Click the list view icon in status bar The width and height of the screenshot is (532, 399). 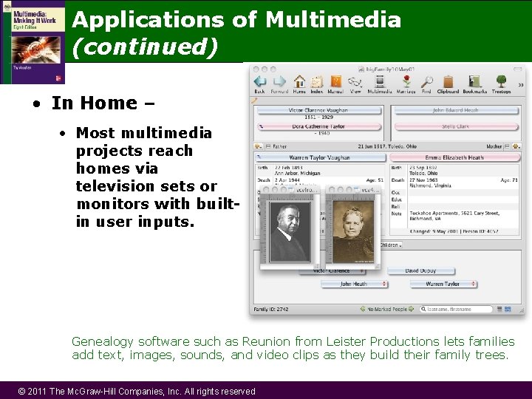[x=499, y=309]
